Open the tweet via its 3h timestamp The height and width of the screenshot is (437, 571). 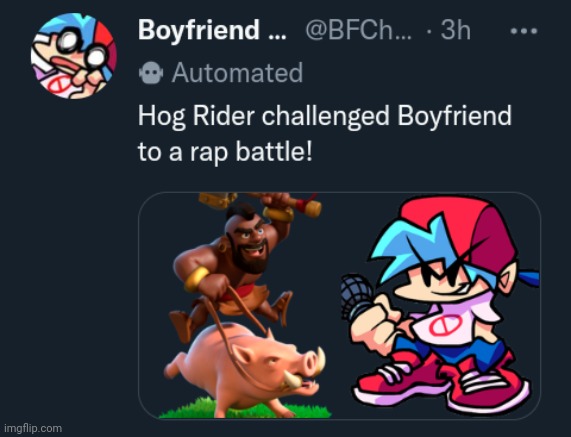pos(455,30)
